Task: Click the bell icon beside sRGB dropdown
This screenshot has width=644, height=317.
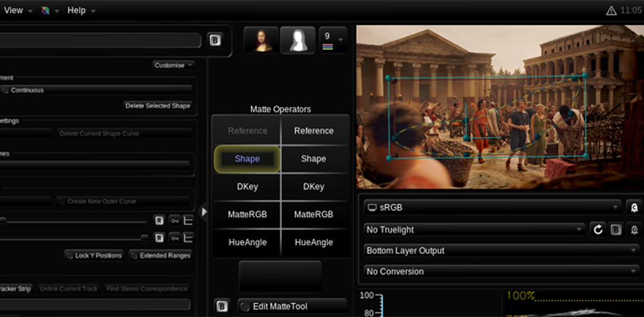Action: click(x=634, y=208)
